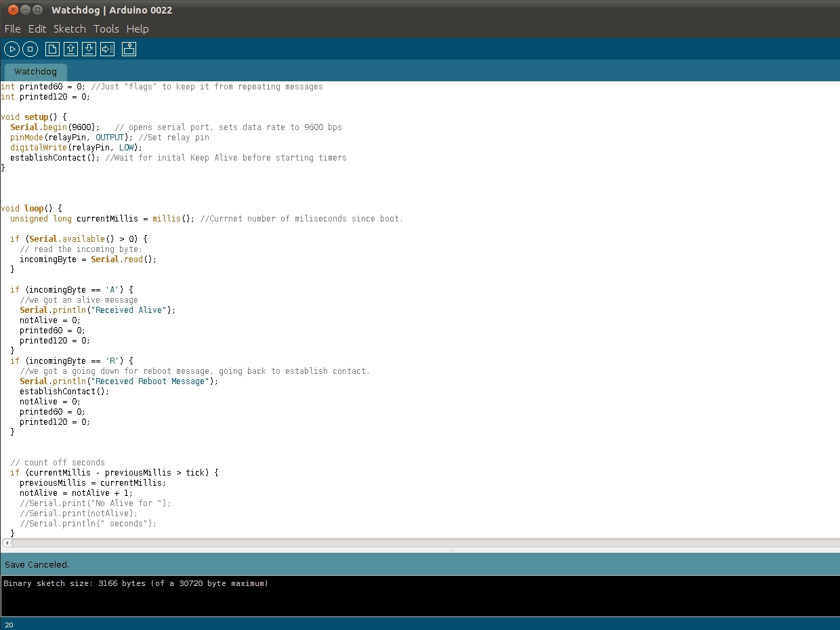Click the 'Serial.begin(9600);' code line
Screen dimensions: 840x630
[x=176, y=127]
